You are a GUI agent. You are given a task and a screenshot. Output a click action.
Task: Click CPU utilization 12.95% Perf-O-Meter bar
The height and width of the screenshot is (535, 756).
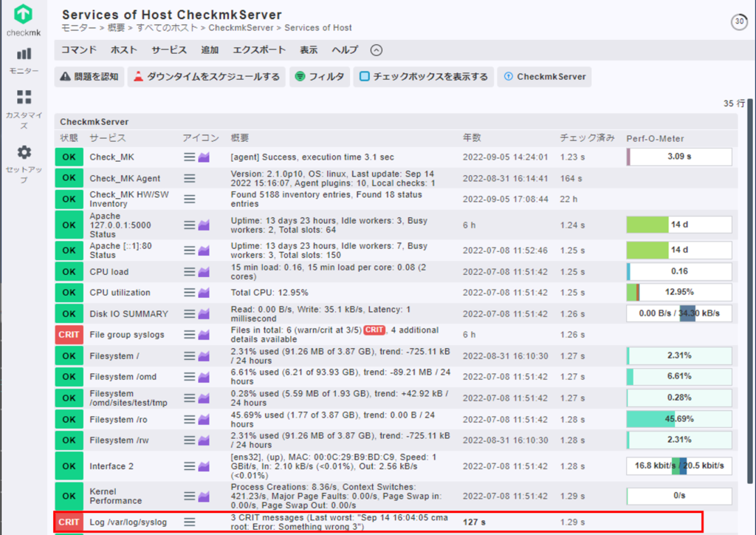coord(679,293)
